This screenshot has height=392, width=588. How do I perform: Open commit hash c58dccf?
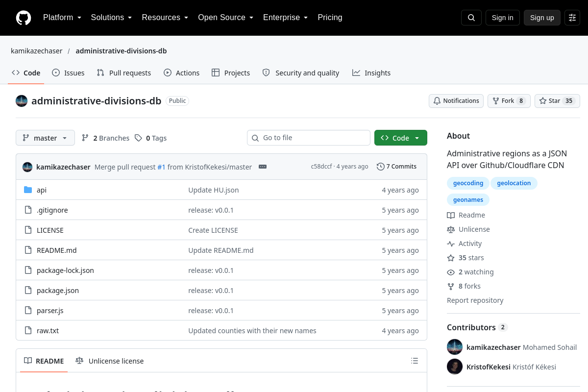pyautogui.click(x=321, y=167)
